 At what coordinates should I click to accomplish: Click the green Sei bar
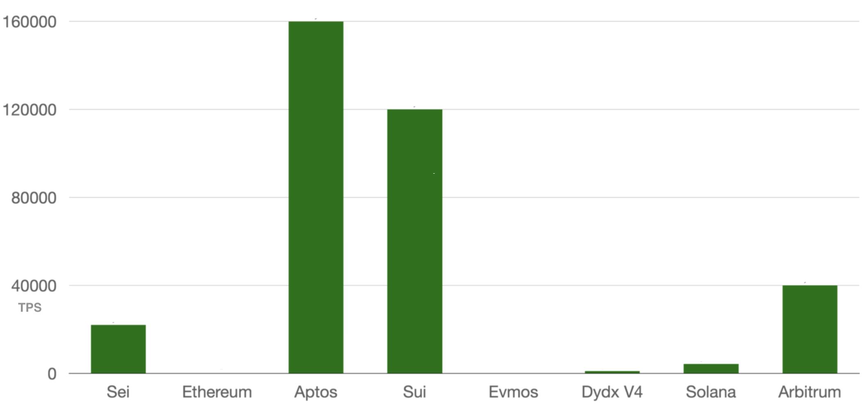click(118, 349)
